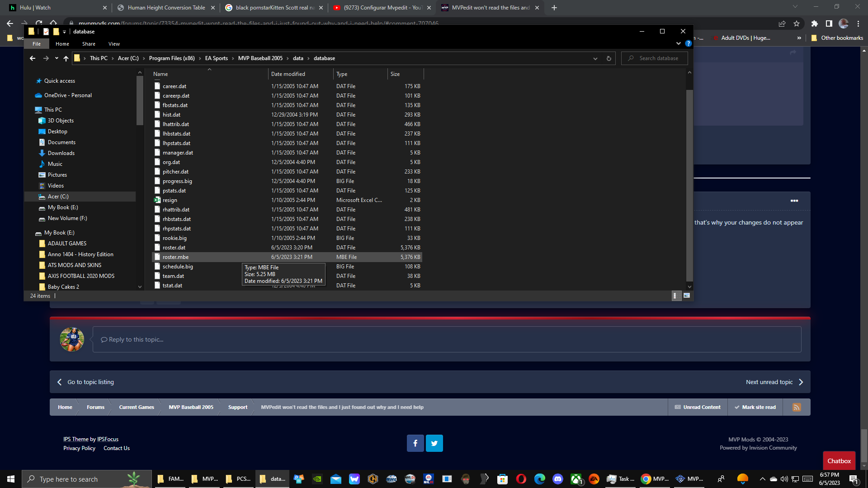Open the View ribbon tab

coord(114,44)
